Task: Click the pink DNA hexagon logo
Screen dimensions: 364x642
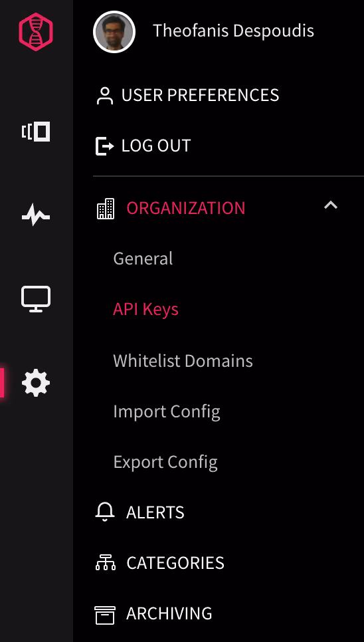Action: [36, 31]
